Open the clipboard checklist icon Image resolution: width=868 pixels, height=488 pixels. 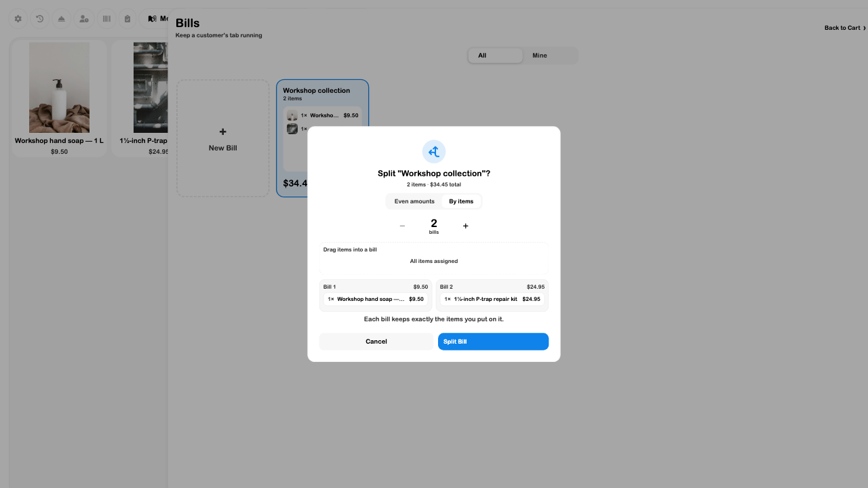[127, 19]
